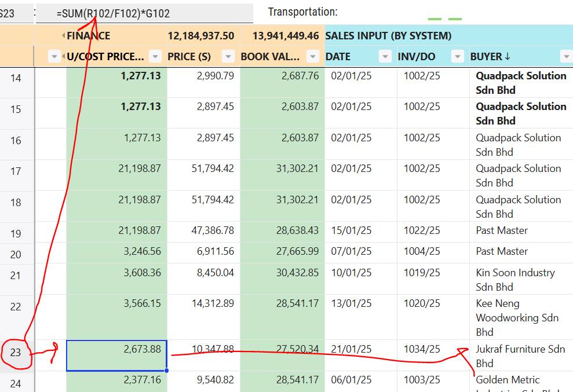The width and height of the screenshot is (573, 392).
Task: Select price cell 8,450.04
Action: tap(203, 279)
